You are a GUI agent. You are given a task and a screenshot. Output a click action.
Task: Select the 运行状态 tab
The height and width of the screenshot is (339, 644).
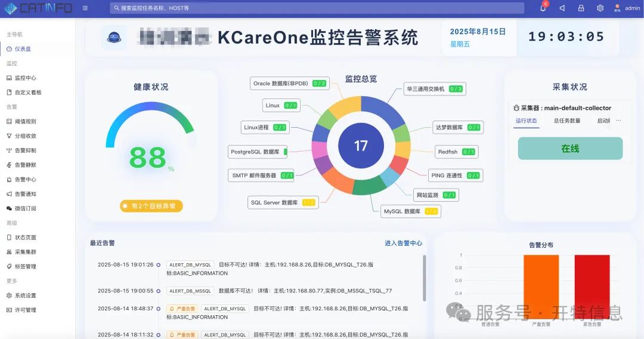526,121
